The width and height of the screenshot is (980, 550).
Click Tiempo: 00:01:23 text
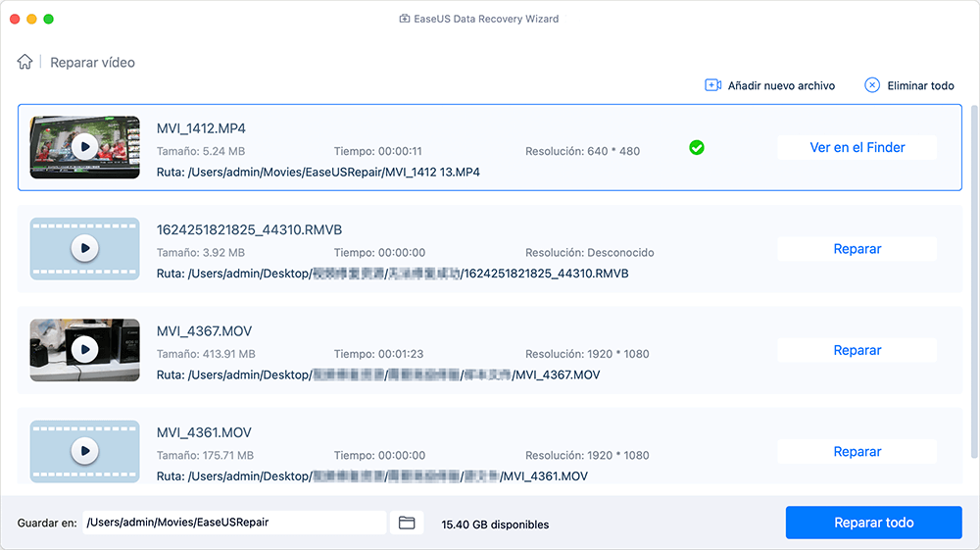pyautogui.click(x=378, y=354)
